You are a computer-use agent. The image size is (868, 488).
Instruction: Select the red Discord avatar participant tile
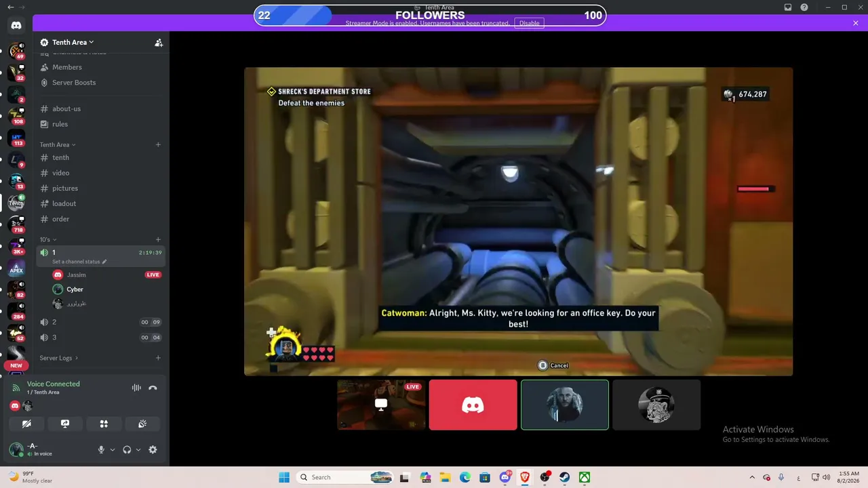coord(473,405)
